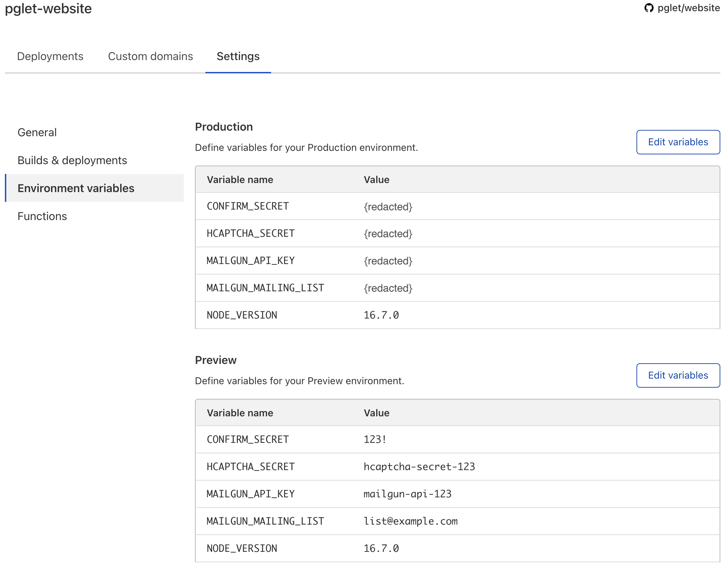Click Production NODE_VERSION value 16.7.0

point(381,315)
